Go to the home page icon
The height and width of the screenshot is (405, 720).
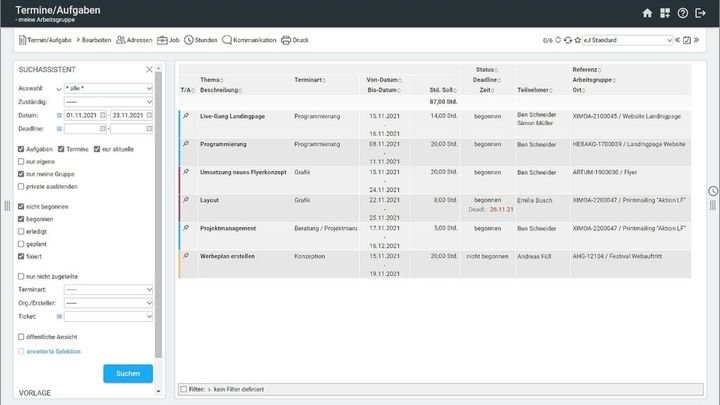coord(647,13)
